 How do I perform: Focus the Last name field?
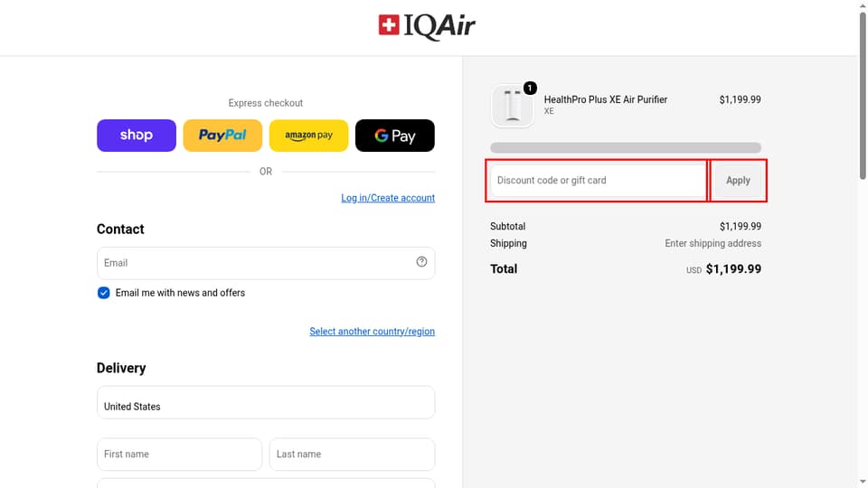pyautogui.click(x=352, y=455)
